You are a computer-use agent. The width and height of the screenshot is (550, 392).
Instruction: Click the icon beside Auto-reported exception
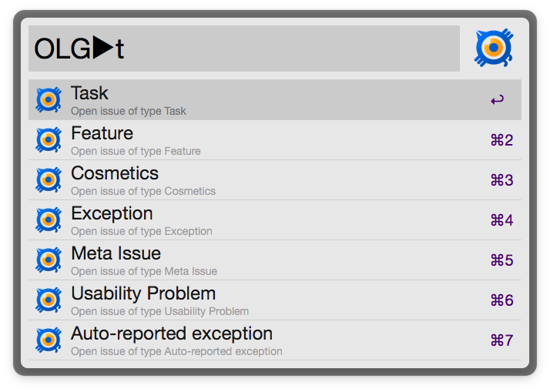(x=49, y=340)
